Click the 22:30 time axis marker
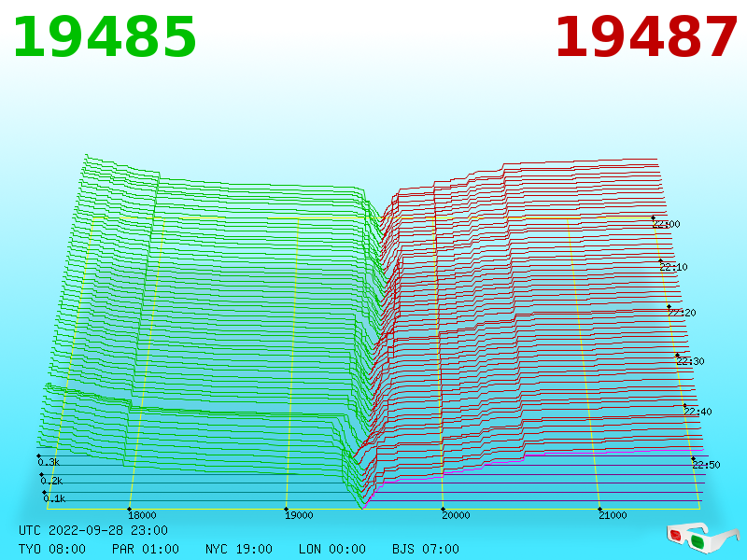This screenshot has height=560, width=747. (x=690, y=361)
